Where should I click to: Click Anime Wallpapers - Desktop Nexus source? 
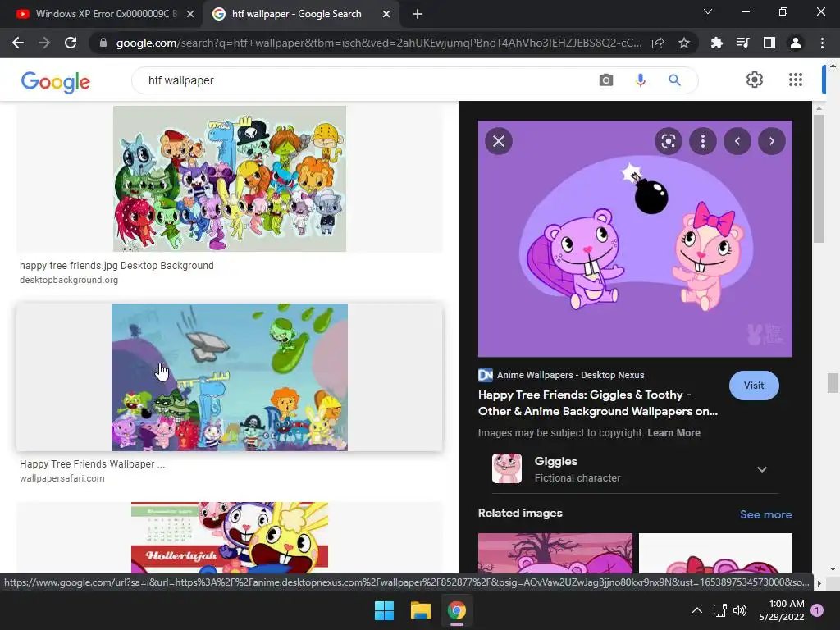(571, 375)
